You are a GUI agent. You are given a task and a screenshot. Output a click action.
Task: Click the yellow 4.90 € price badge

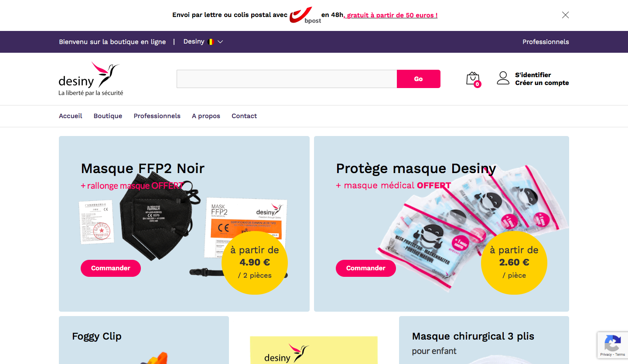click(x=255, y=262)
